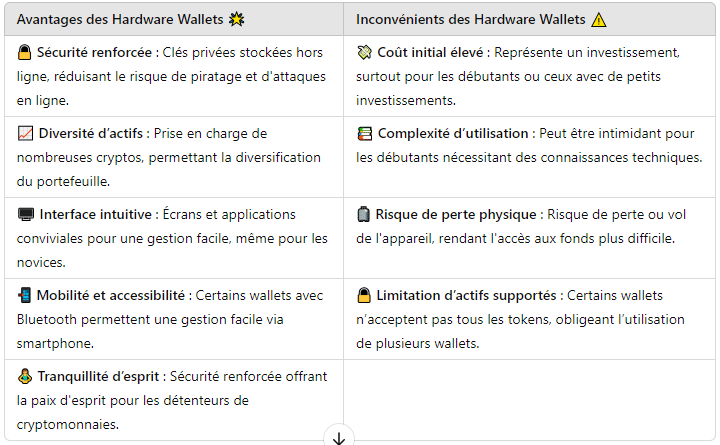720x445 pixels.
Task: Click the sparkle emoji in Avantages header
Action: 236,19
